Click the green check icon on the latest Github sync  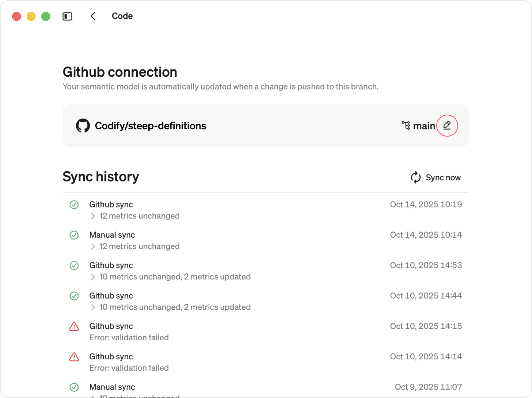(74, 205)
